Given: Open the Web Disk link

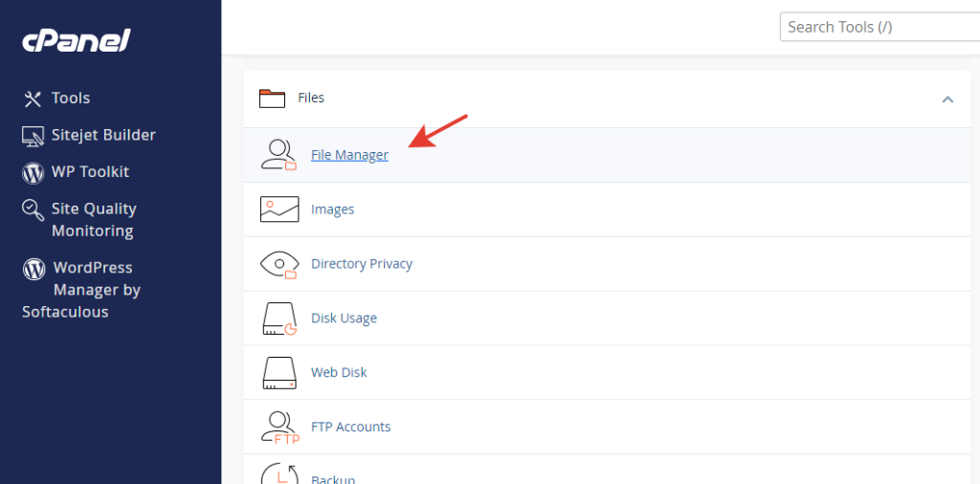Looking at the screenshot, I should (x=339, y=372).
